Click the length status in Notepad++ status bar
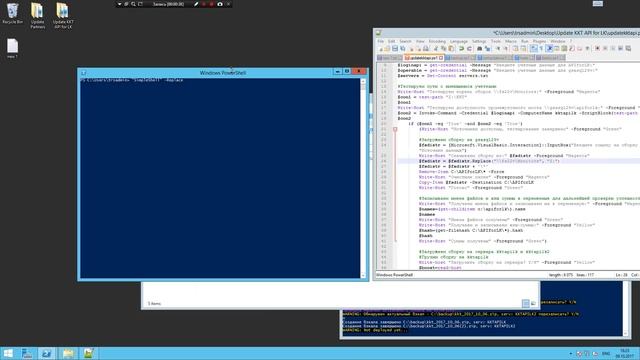This screenshot has width=640, height=360. point(561,275)
